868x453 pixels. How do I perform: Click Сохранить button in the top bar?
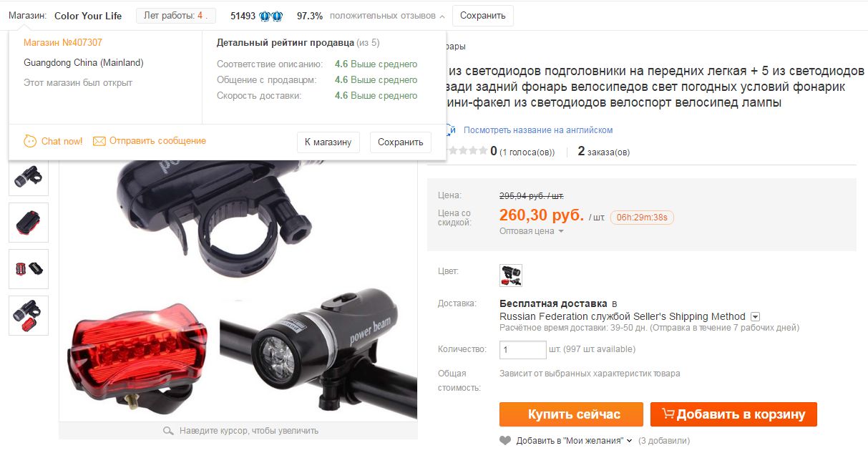pos(483,16)
